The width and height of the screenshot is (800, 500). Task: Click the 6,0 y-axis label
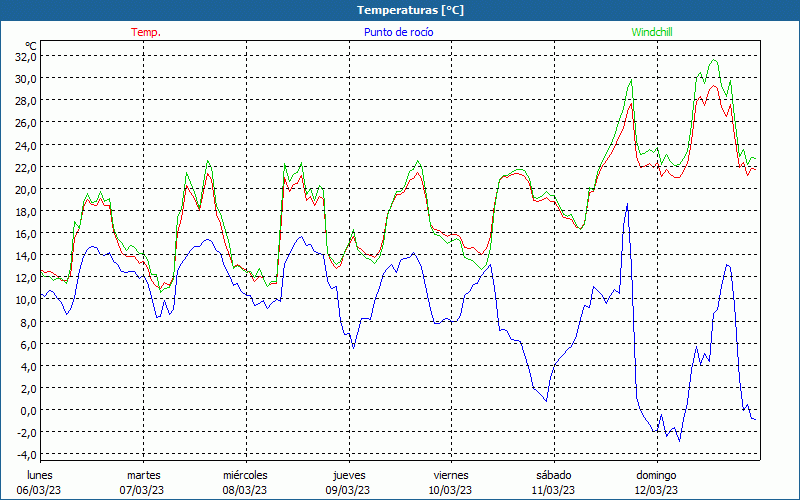point(29,344)
